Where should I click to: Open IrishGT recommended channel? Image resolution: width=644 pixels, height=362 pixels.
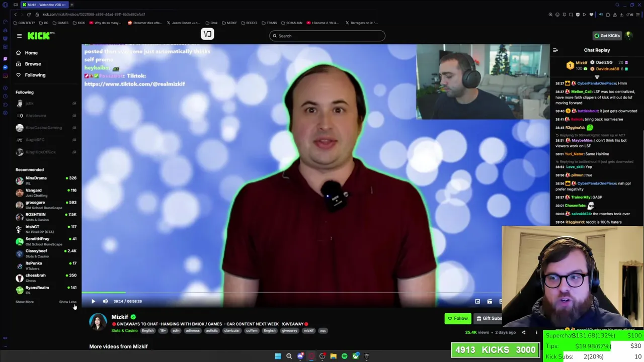[x=46, y=229]
